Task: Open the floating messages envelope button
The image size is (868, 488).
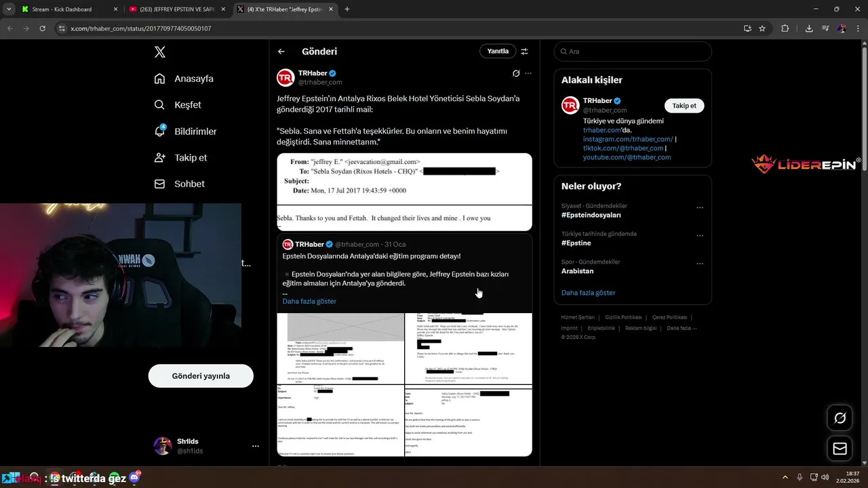Action: pos(840,449)
